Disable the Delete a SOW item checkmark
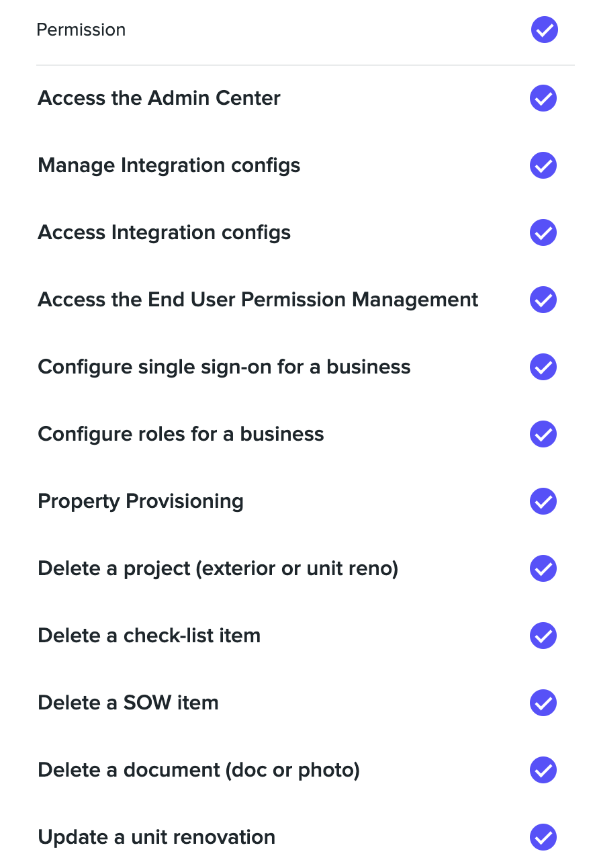The height and width of the screenshot is (868, 595). tap(543, 703)
